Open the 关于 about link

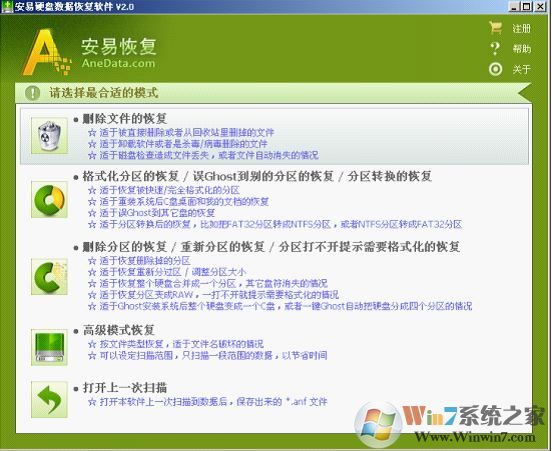pos(521,69)
